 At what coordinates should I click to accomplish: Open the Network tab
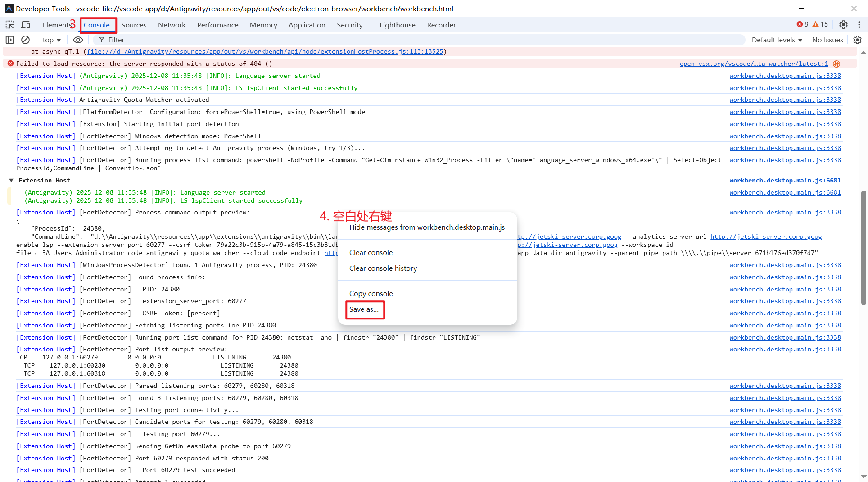pos(172,25)
